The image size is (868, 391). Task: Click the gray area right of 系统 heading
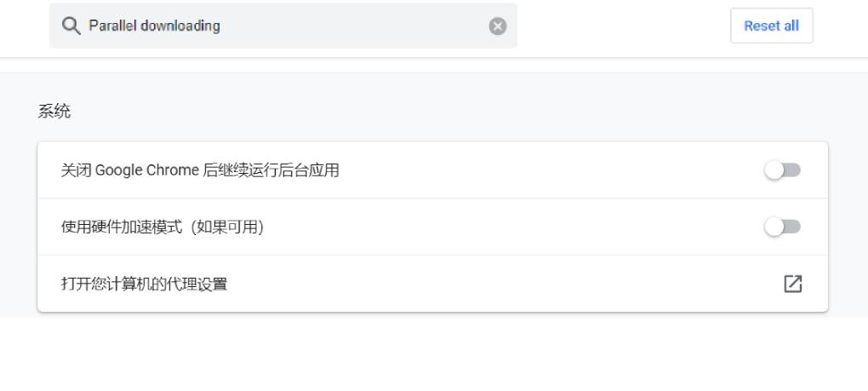pos(425,112)
